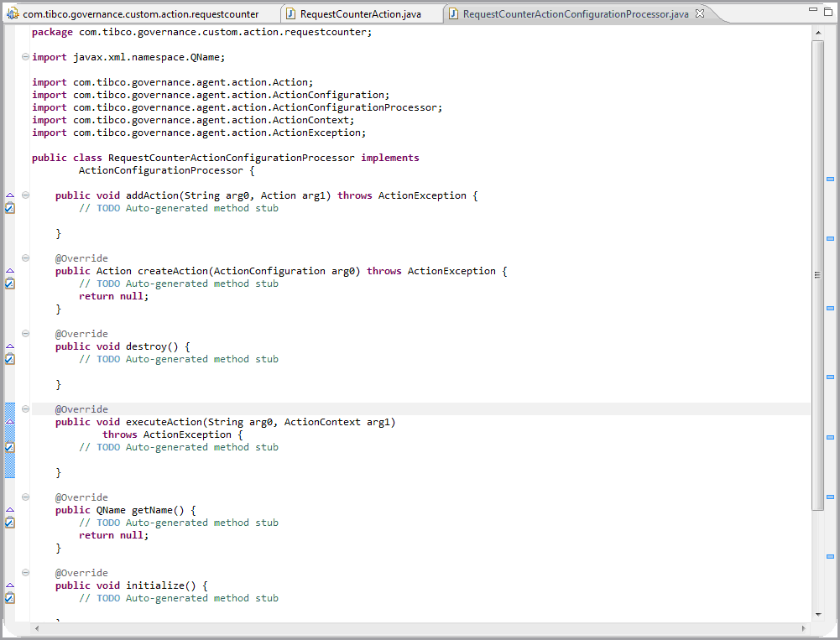The image size is (840, 640).
Task: Click the javax.xml.namespace.QName import text
Action: tap(149, 57)
